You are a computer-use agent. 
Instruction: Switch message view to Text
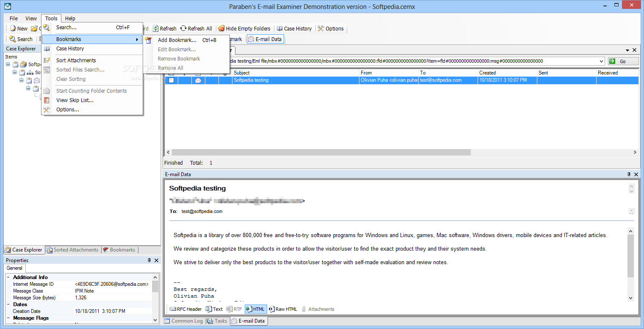[214, 309]
